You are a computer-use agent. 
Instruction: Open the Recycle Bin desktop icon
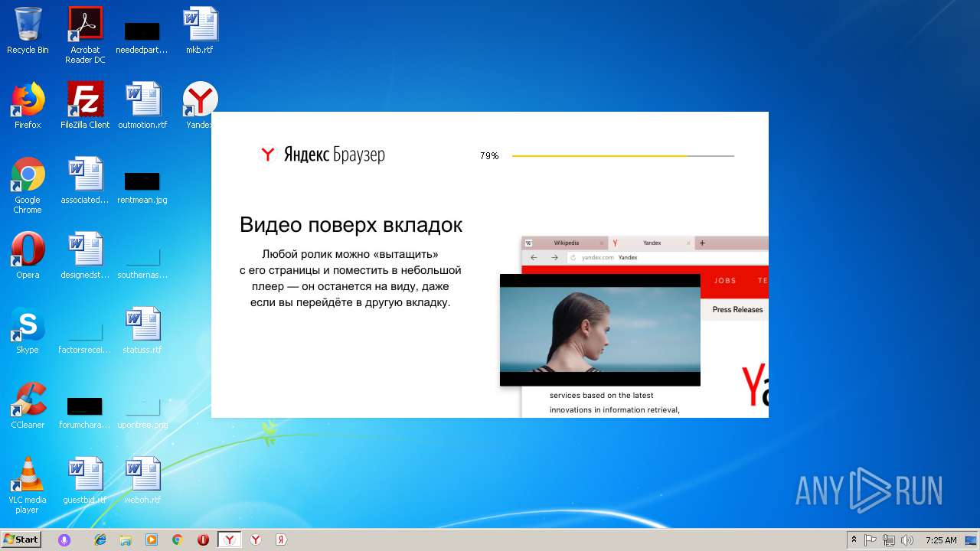28,31
